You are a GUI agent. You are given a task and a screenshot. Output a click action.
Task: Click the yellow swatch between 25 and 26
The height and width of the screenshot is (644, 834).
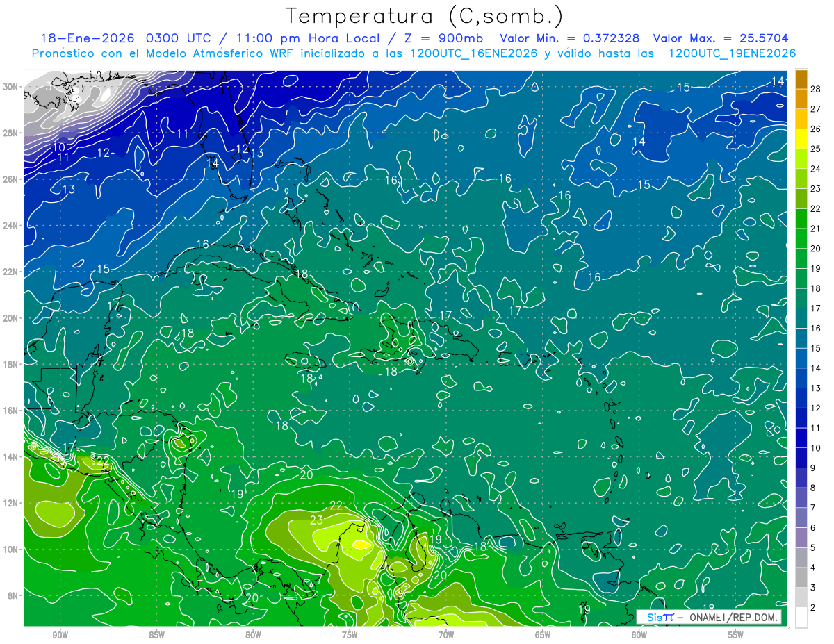coord(801,138)
